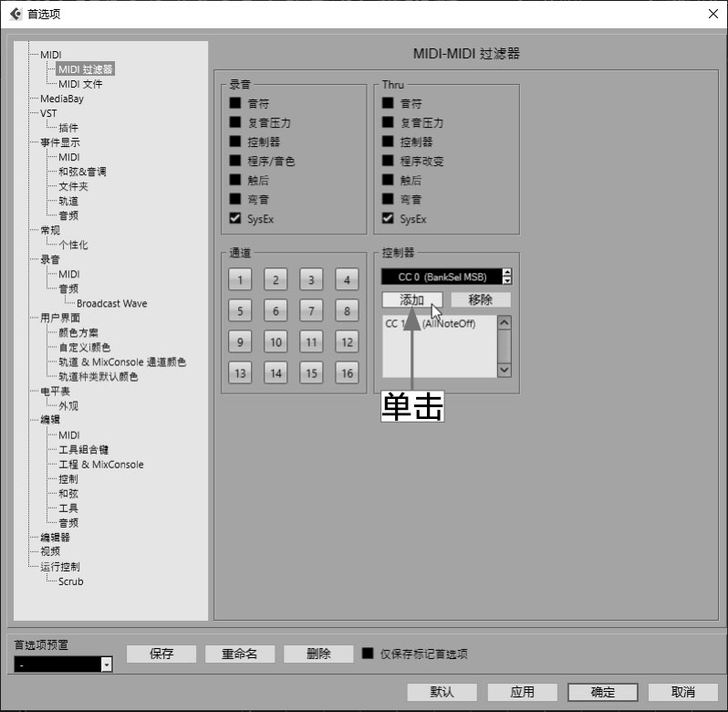Click the Cubase logo icon in title bar

pos(15,14)
